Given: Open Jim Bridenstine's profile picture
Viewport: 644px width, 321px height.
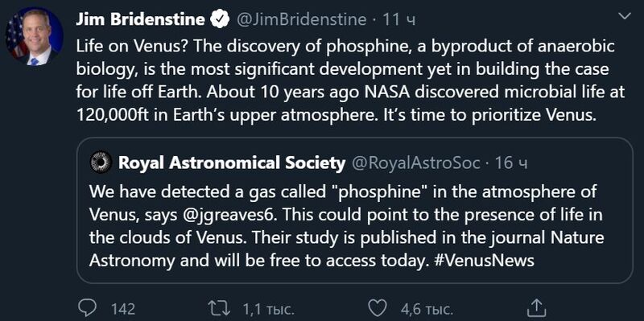Looking at the screenshot, I should tap(34, 36).
